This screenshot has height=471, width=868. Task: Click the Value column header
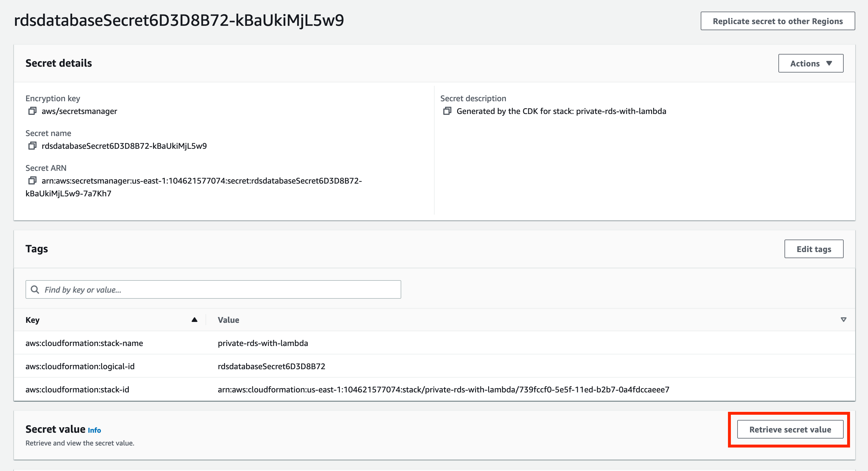click(228, 320)
